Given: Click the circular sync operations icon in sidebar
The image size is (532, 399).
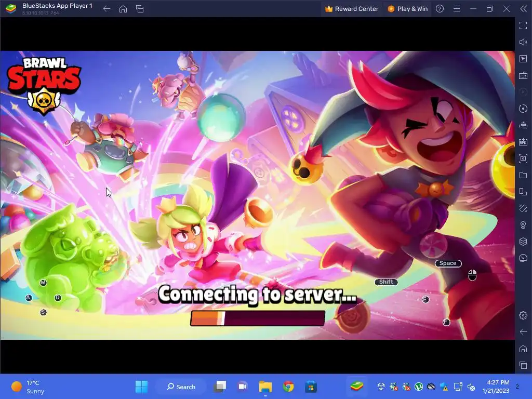Looking at the screenshot, I should (523, 109).
